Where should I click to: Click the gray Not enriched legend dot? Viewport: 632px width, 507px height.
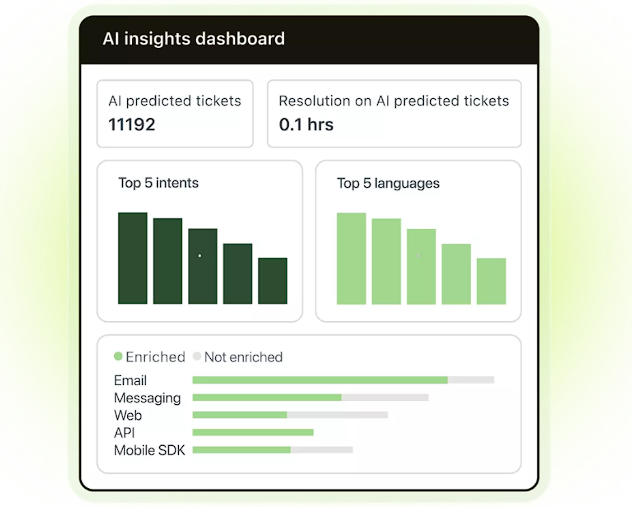[x=197, y=356]
